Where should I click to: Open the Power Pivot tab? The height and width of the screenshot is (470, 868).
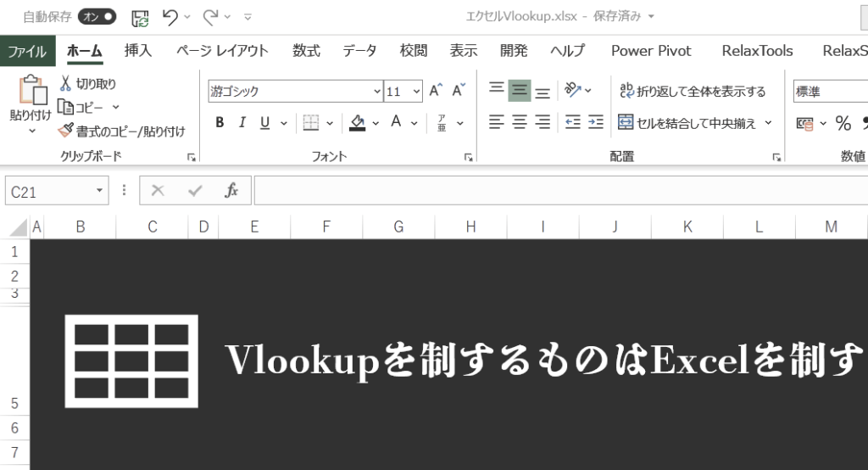tap(651, 51)
